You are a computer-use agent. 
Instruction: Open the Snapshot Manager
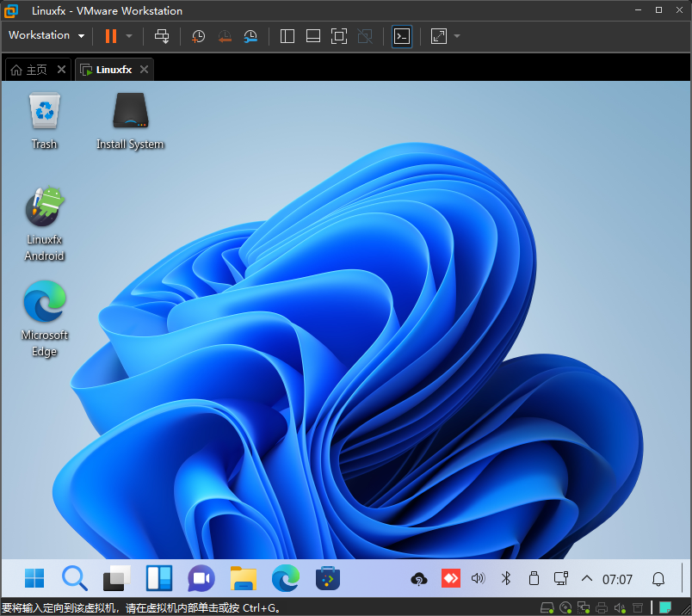250,36
